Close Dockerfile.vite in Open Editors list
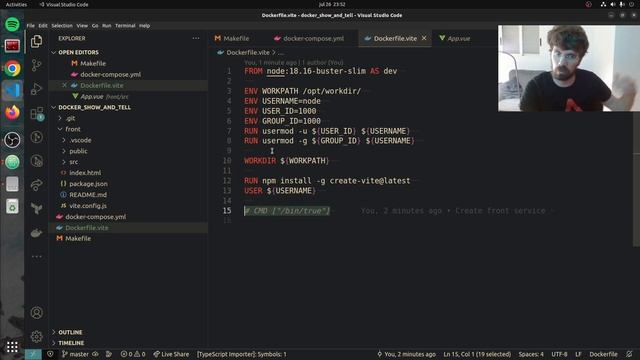The image size is (640, 360). [x=64, y=85]
